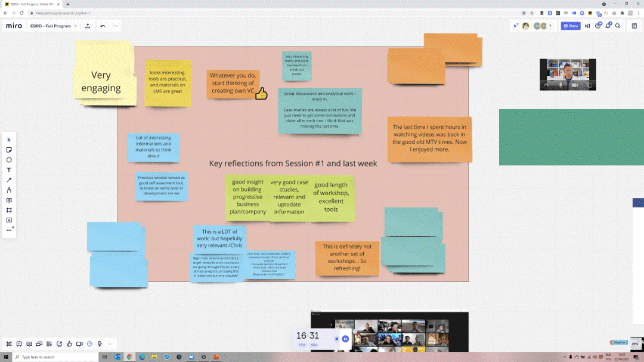Open the comment tool

pyautogui.click(x=9, y=200)
